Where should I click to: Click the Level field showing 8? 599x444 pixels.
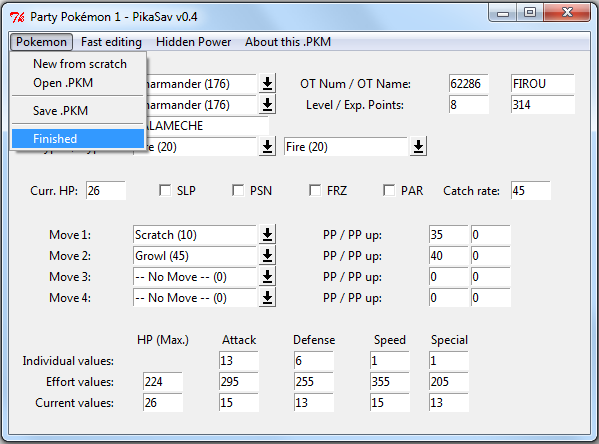pyautogui.click(x=468, y=105)
